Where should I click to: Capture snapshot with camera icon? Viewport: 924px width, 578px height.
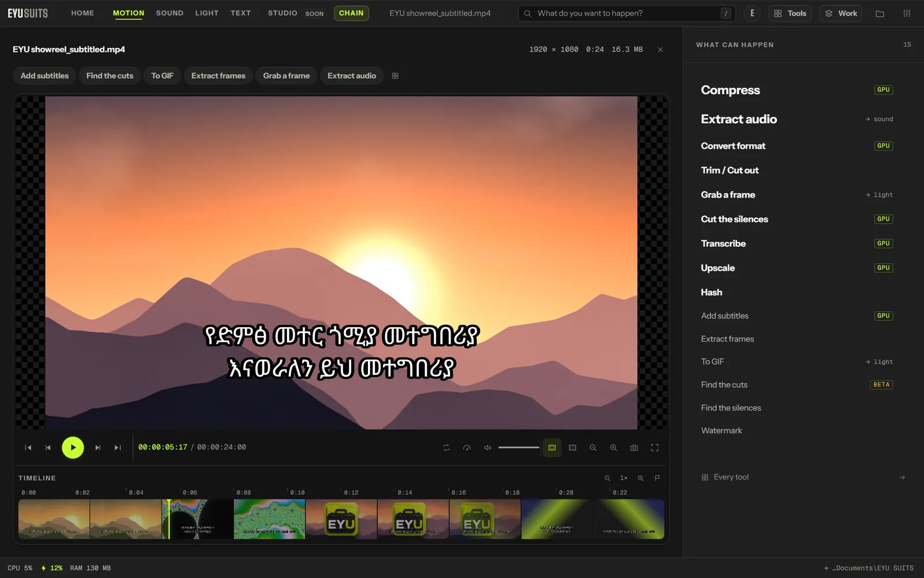click(634, 447)
